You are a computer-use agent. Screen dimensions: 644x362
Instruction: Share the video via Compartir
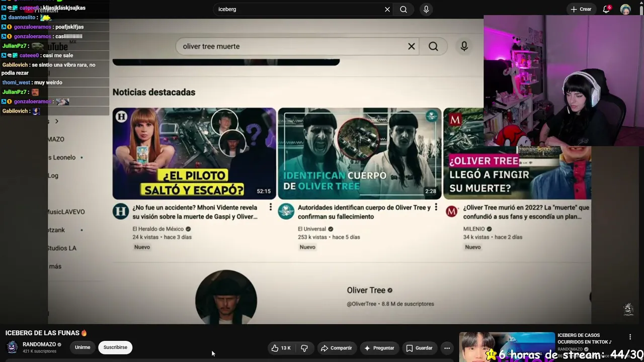pyautogui.click(x=337, y=348)
